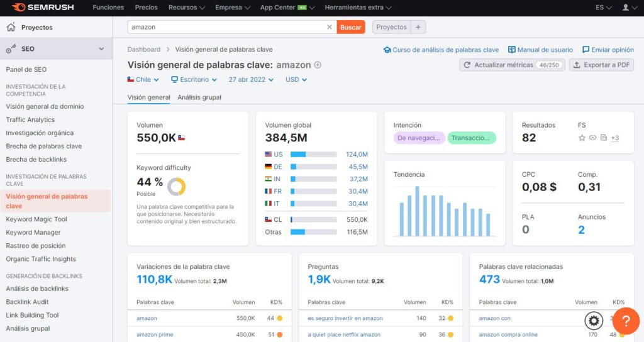Expand the Recursos menu

click(x=186, y=8)
